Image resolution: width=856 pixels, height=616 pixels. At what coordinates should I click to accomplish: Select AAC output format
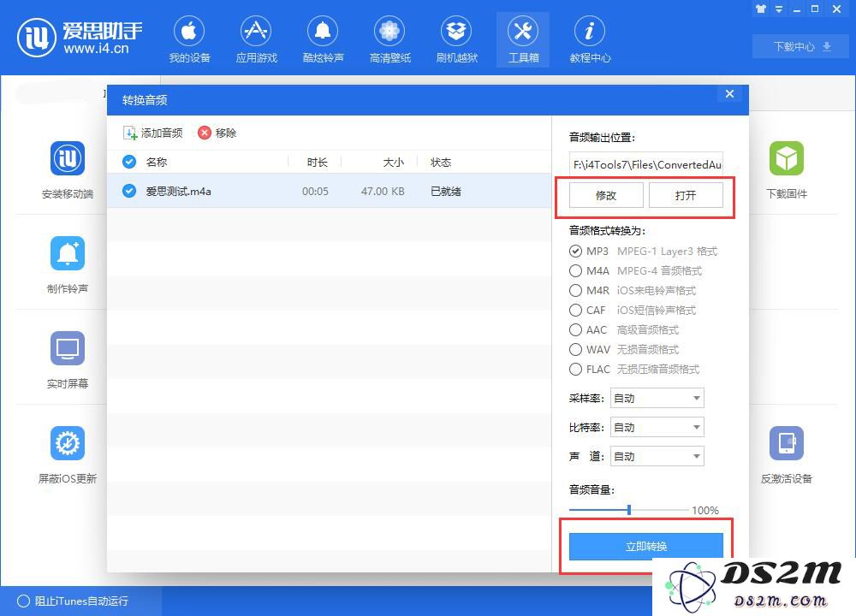coord(575,329)
